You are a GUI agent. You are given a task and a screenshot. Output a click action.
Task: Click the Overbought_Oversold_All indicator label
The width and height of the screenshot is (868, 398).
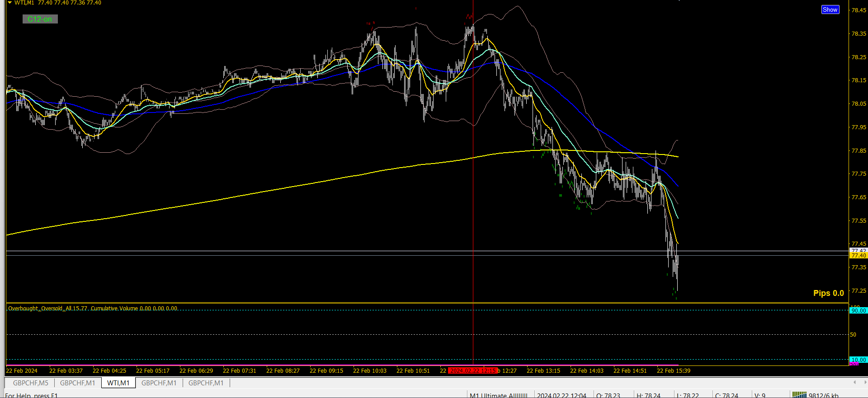tap(48, 308)
